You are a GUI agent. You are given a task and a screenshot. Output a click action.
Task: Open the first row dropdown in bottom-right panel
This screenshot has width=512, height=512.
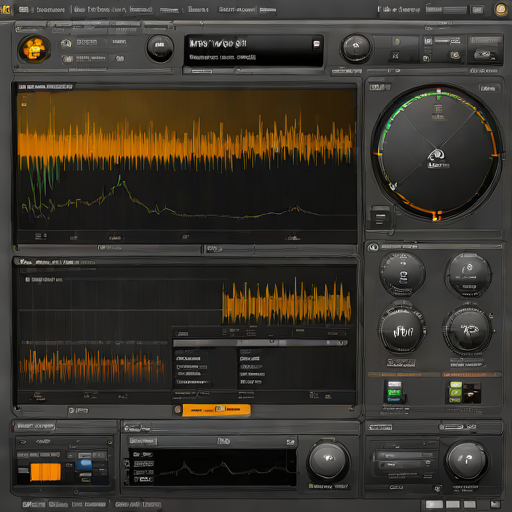[x=404, y=455]
